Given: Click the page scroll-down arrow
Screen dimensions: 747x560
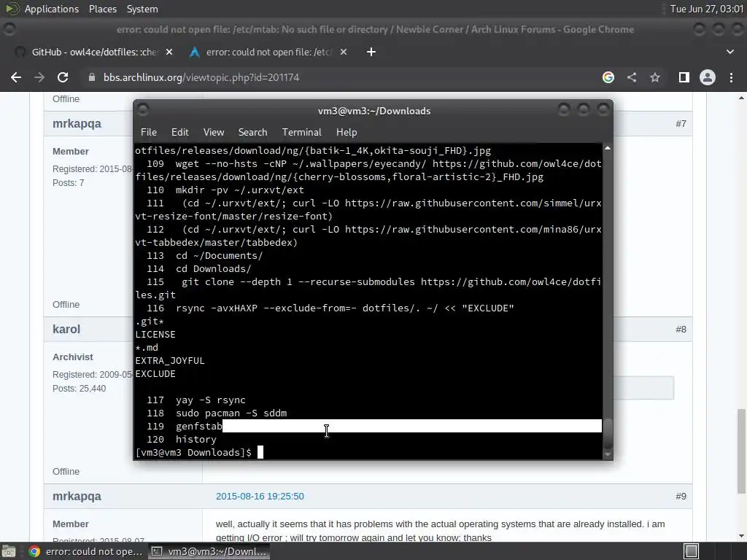Looking at the screenshot, I should click(x=741, y=536).
